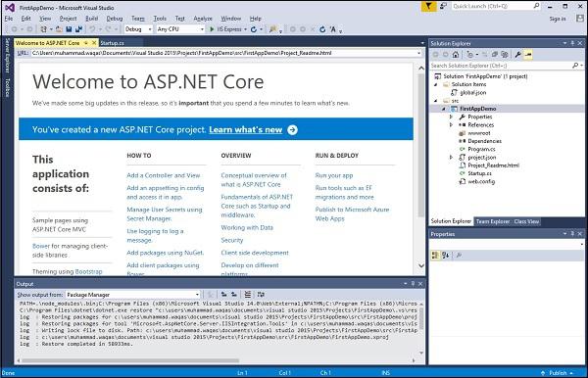Expand the project.json node
The width and height of the screenshot is (588, 378).
[x=451, y=158]
